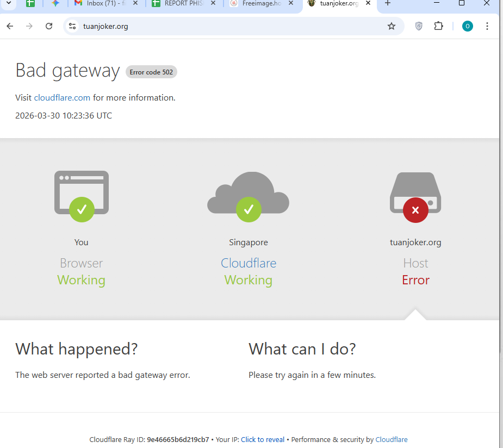Click the tuanjoker.org host label

[x=415, y=242]
